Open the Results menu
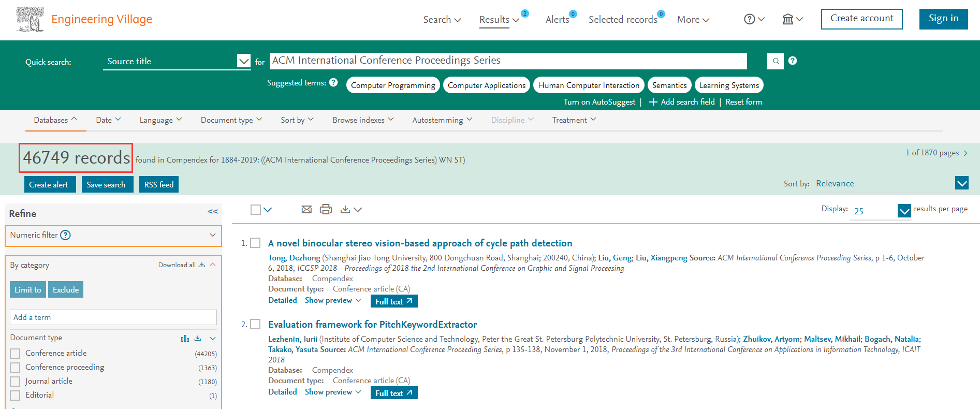 click(499, 19)
